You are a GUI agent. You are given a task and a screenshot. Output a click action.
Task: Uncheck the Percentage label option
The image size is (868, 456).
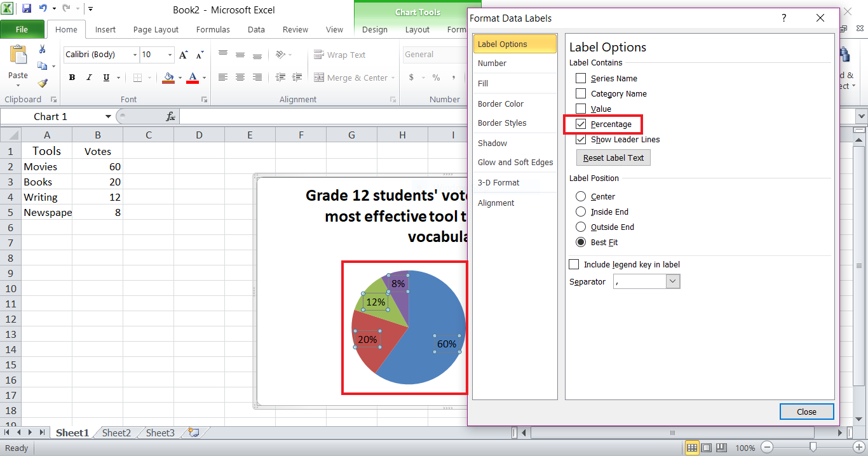pyautogui.click(x=580, y=124)
